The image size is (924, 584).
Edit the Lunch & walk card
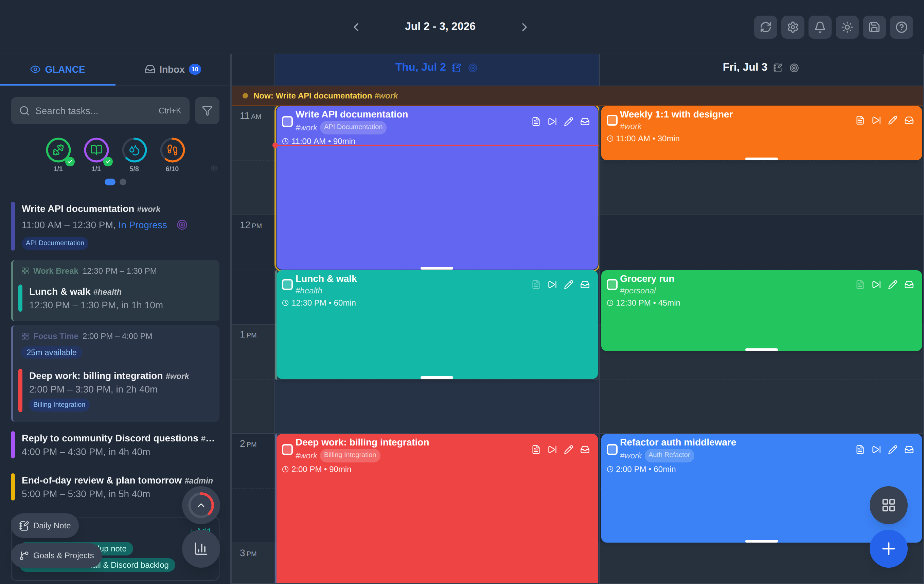point(569,285)
